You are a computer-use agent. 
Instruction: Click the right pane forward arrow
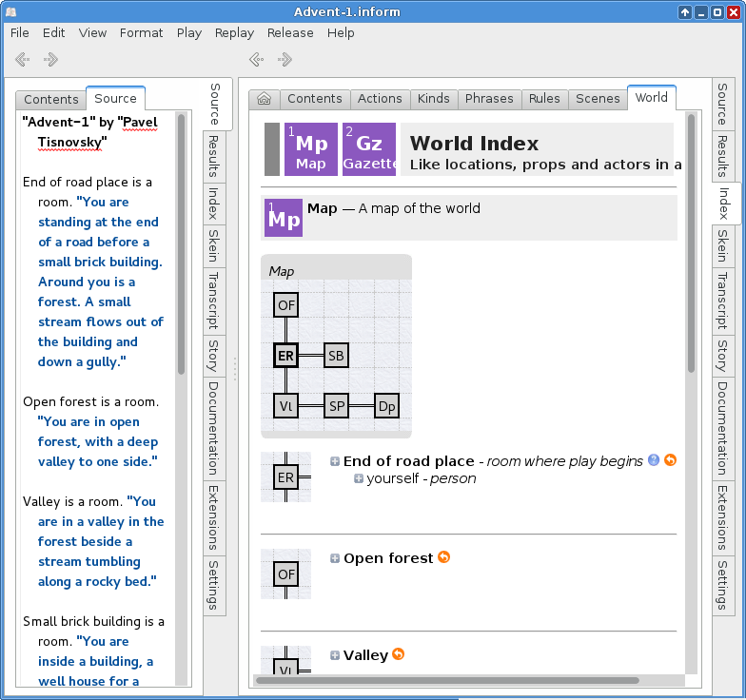click(285, 60)
